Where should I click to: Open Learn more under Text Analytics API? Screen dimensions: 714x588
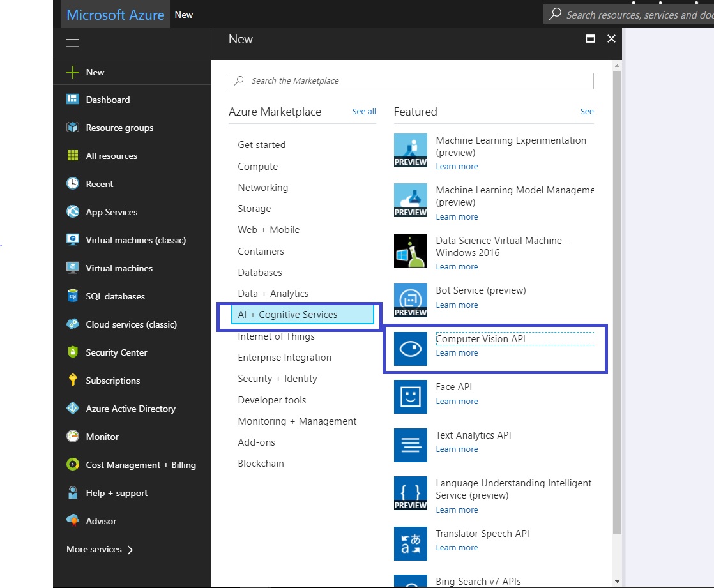tap(457, 449)
